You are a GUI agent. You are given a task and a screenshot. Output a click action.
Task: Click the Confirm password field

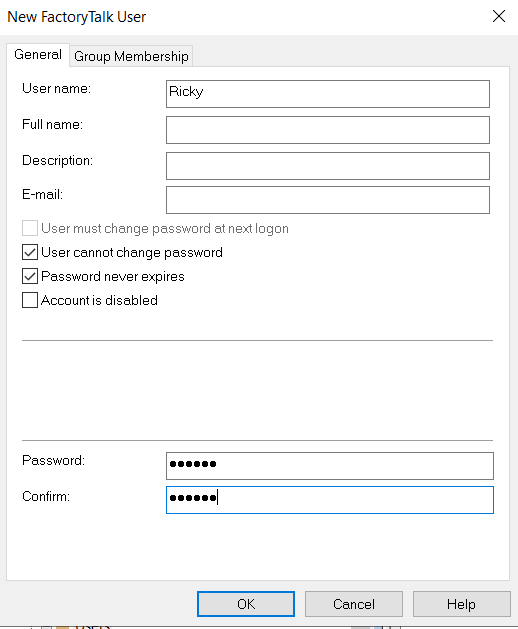tap(330, 500)
